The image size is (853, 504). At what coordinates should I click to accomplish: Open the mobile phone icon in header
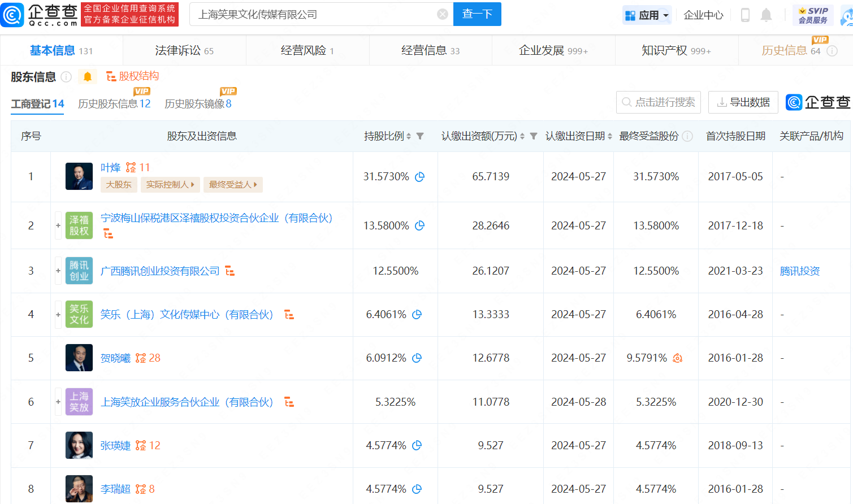745,15
